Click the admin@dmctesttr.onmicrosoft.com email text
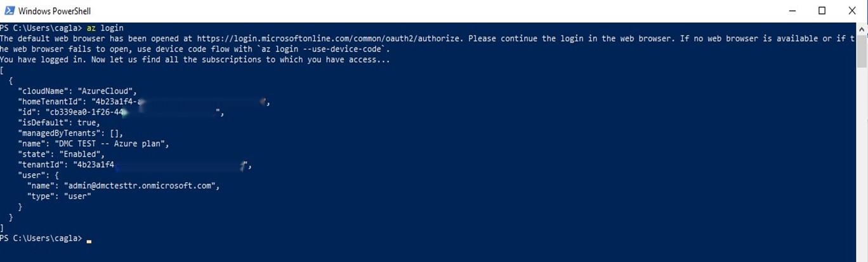The width and height of the screenshot is (868, 262). tap(141, 186)
